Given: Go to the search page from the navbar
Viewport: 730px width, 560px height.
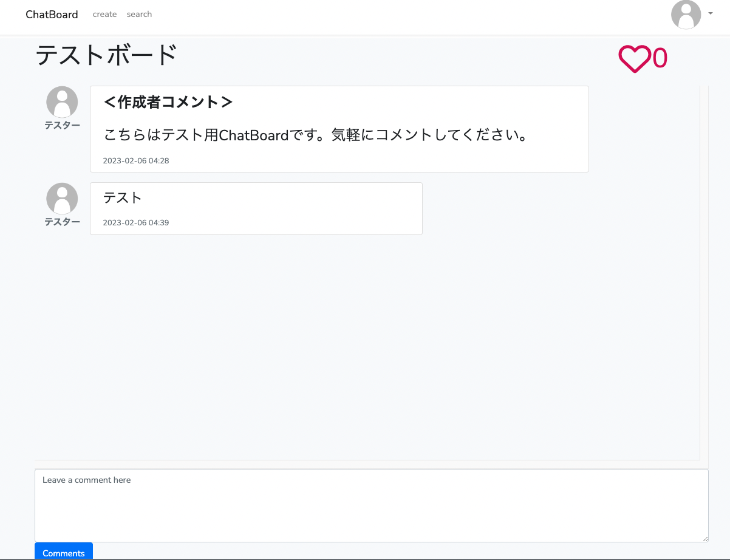Looking at the screenshot, I should point(139,14).
